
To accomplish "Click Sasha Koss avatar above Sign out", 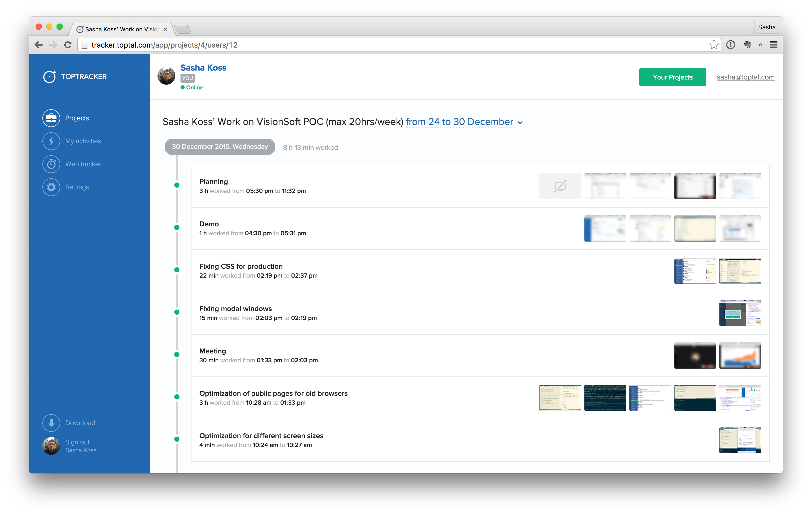I will [51, 446].
